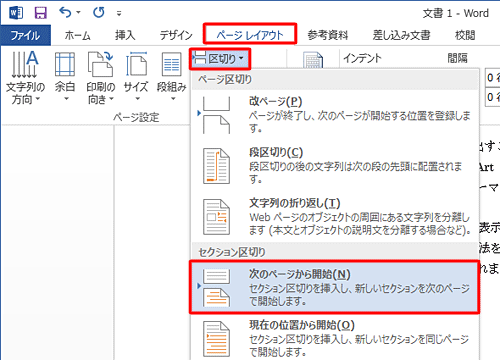Click the インデント label in ribbon
Image resolution: width=500 pixels, height=360 pixels.
pos(362,58)
